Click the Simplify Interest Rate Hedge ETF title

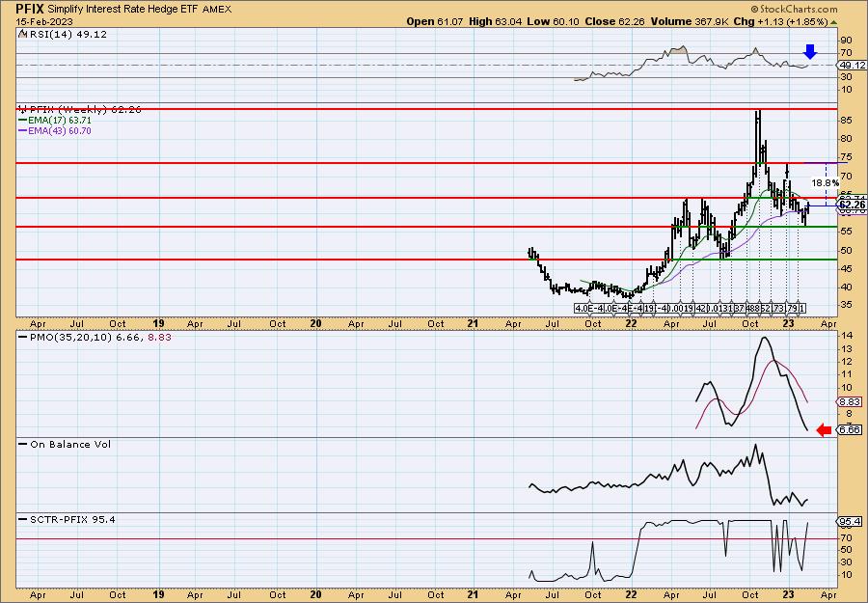tap(123, 10)
